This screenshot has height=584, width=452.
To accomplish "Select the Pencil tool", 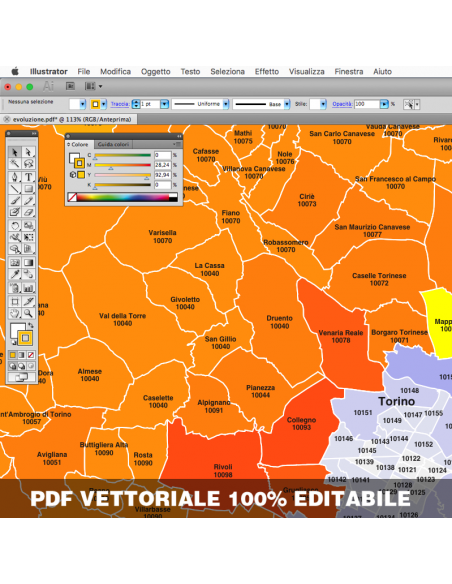I will point(28,201).
